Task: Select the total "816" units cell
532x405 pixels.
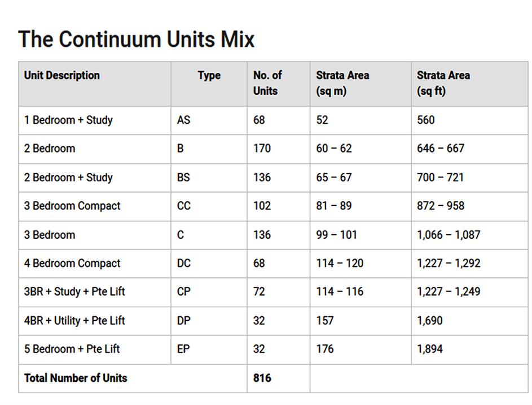Action: [262, 378]
